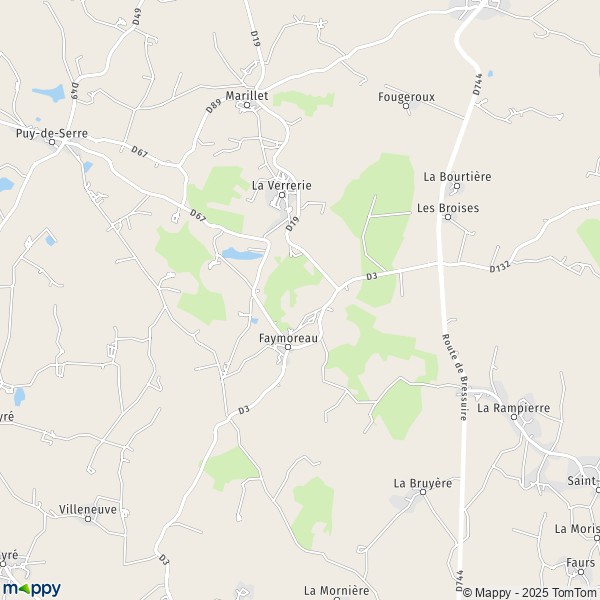600x600 pixels.
Task: Click the pond northeast of Puy-de-Serre
Action: pos(49,93)
